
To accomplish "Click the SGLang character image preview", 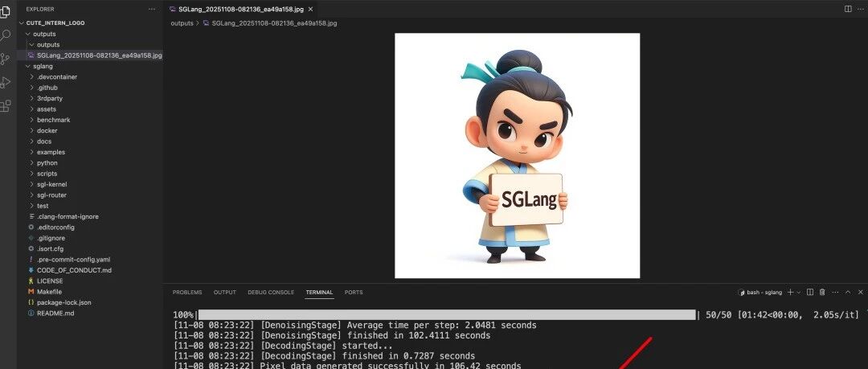I will (x=517, y=156).
